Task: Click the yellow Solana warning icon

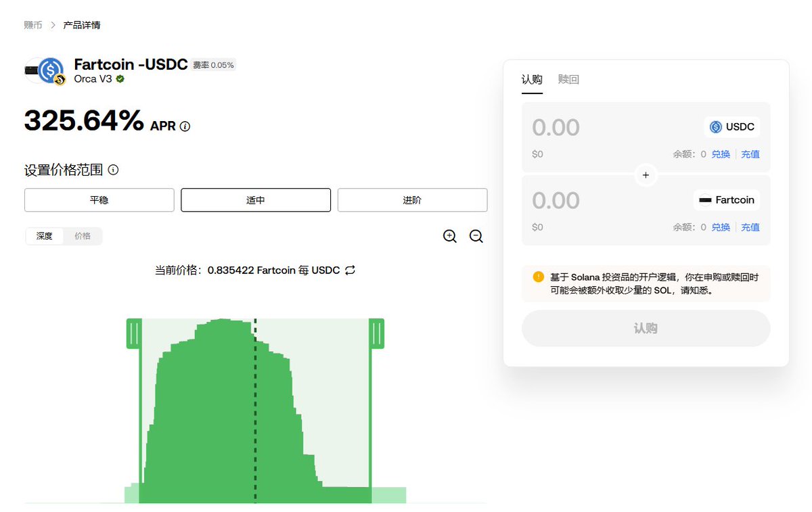Action: [538, 277]
